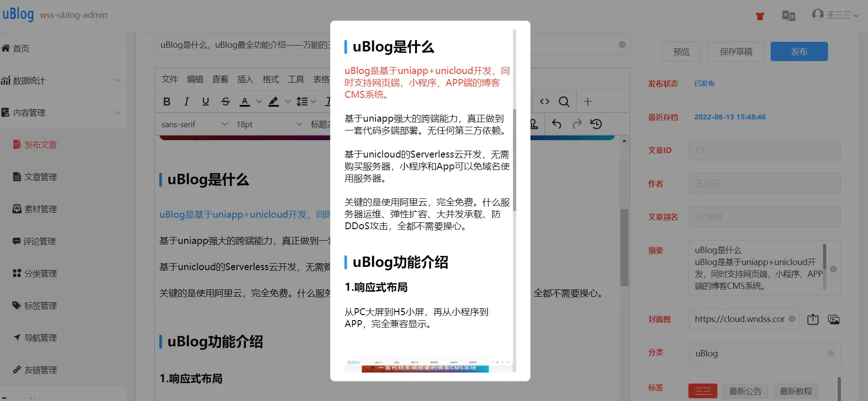Image resolution: width=868 pixels, height=401 pixels.
Task: Open the 查看 editor menu
Action: 220,79
